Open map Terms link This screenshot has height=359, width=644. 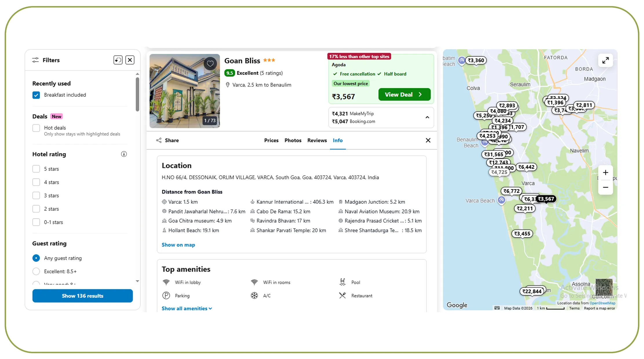[574, 308]
